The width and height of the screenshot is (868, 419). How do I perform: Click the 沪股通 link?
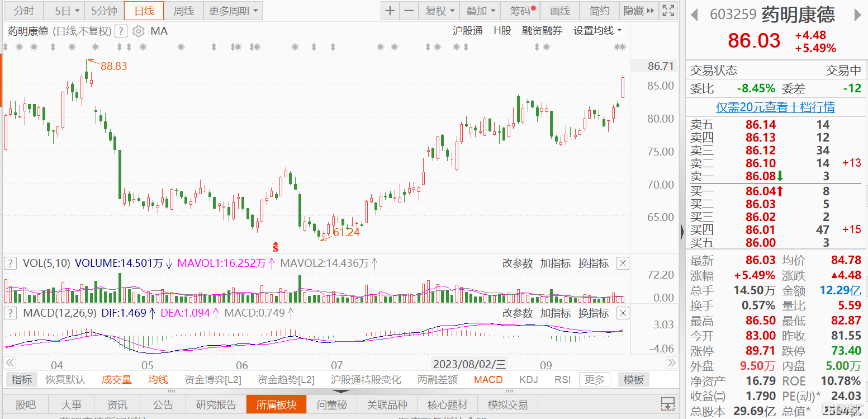pyautogui.click(x=468, y=31)
